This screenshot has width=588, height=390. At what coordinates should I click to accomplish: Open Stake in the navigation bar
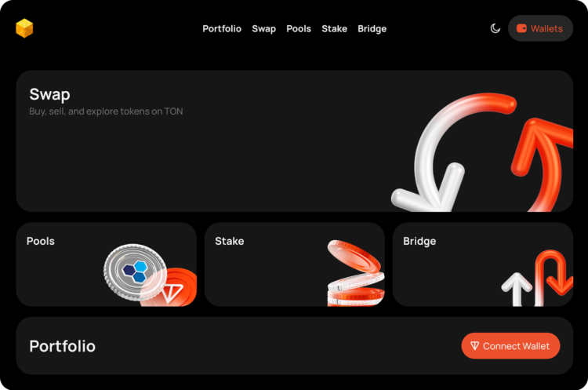click(334, 28)
